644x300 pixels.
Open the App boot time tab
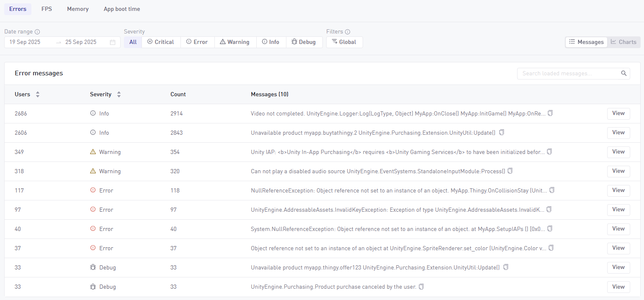pos(122,9)
